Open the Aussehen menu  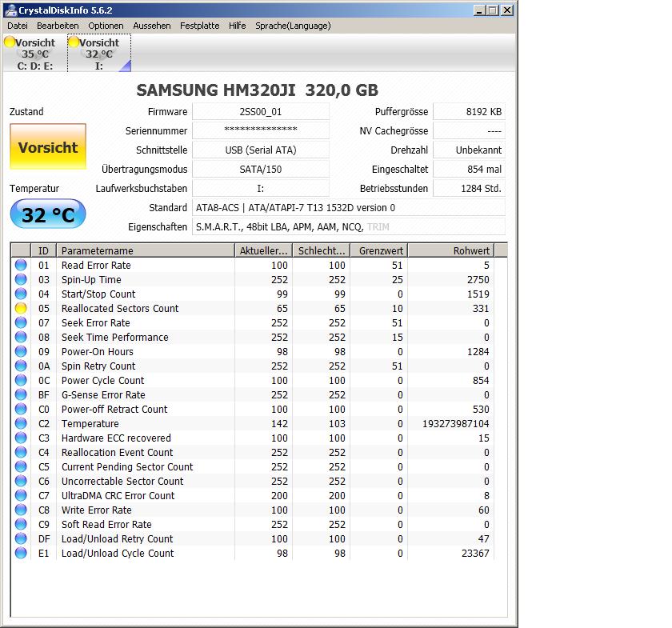click(152, 26)
